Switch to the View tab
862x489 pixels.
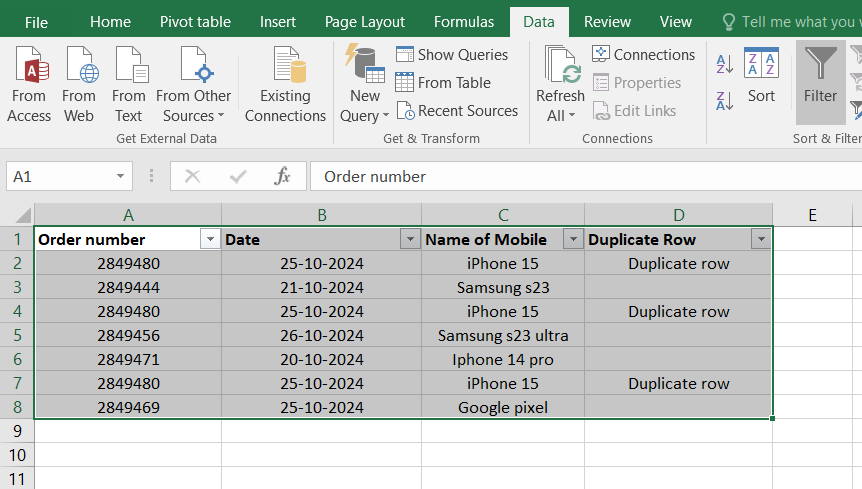pos(676,22)
